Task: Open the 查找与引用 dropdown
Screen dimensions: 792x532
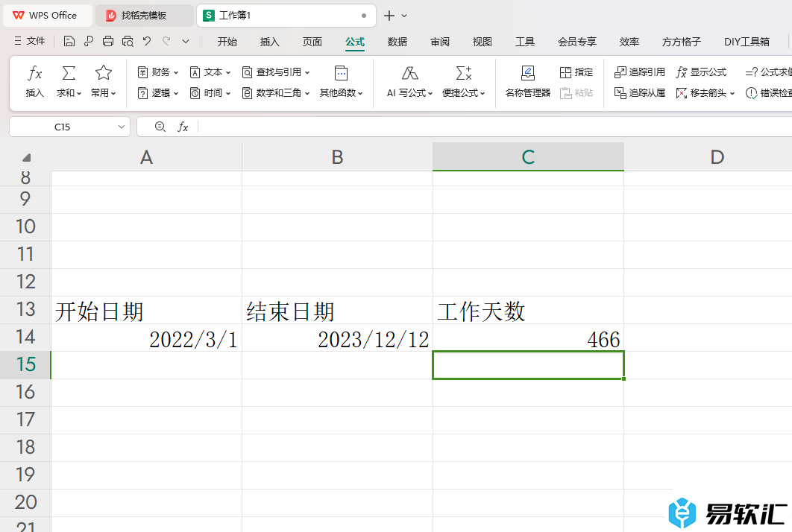Action: tap(276, 72)
